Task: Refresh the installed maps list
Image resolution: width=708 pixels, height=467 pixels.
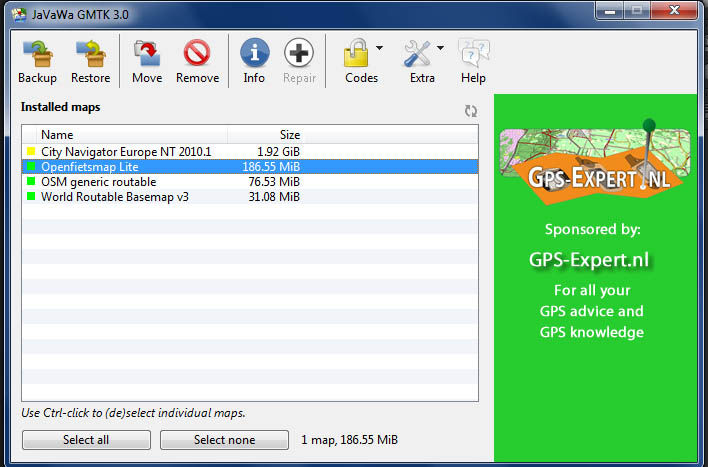Action: (x=470, y=111)
